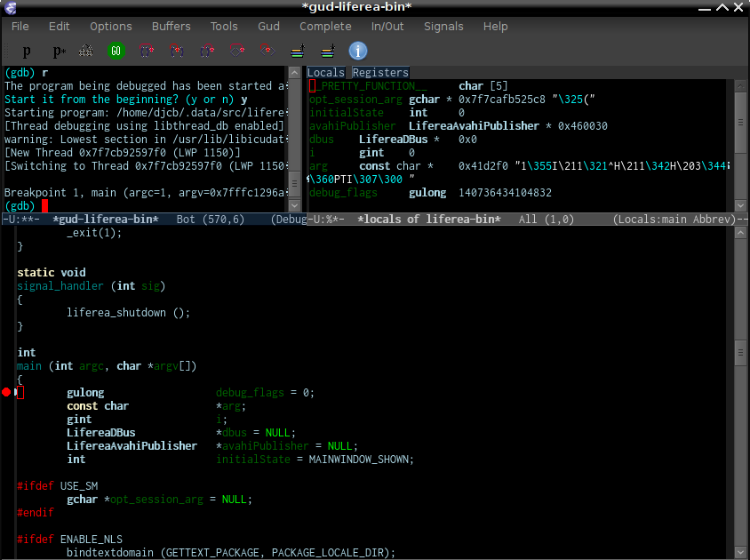The image size is (750, 560).
Task: Toggle the red breakpoint dot in the fringe
Action: (6, 393)
